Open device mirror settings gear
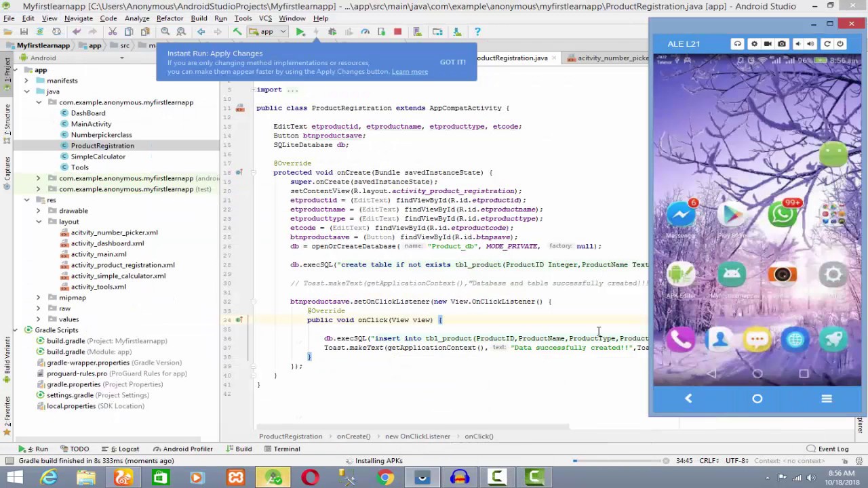This screenshot has width=868, height=488. coord(754,44)
